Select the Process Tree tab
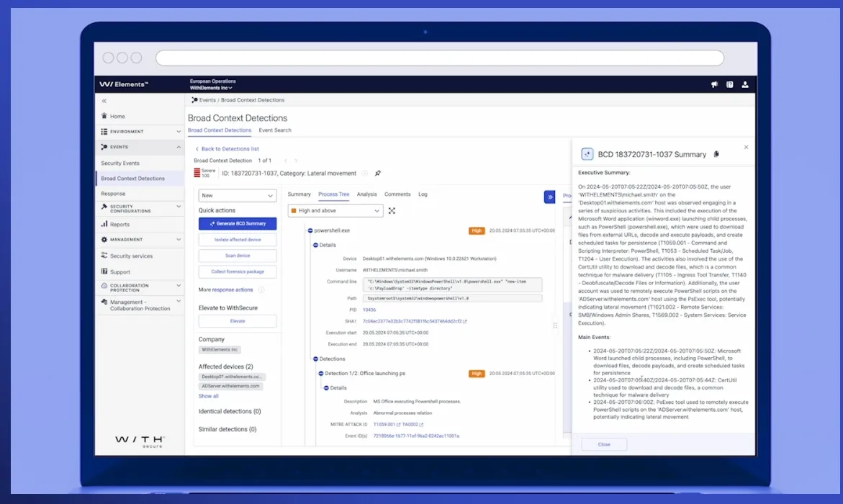Image resolution: width=843 pixels, height=504 pixels. [333, 194]
